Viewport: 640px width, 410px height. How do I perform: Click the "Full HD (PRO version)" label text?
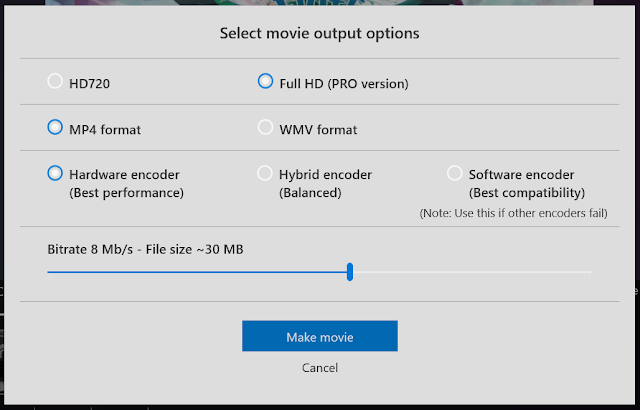[x=344, y=83]
